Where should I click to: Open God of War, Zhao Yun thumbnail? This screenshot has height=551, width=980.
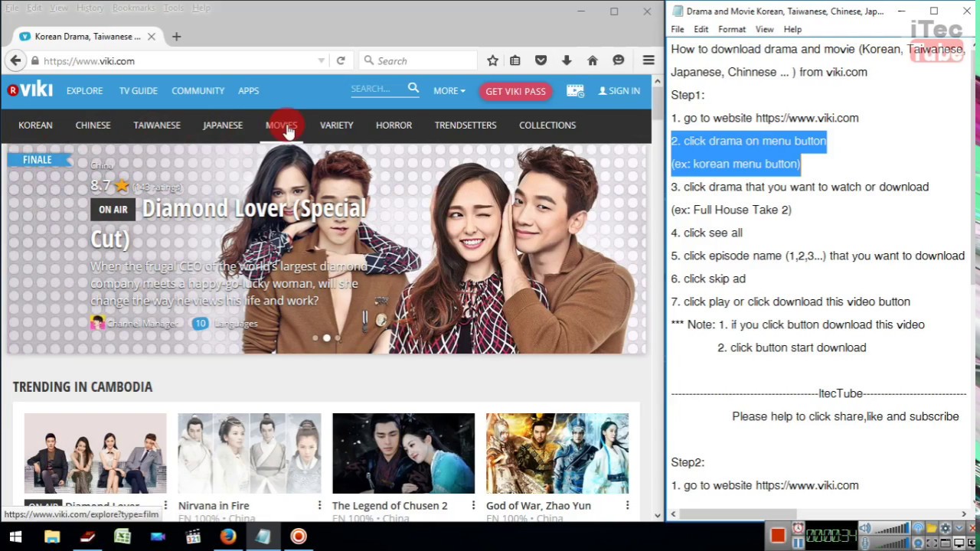click(x=557, y=453)
